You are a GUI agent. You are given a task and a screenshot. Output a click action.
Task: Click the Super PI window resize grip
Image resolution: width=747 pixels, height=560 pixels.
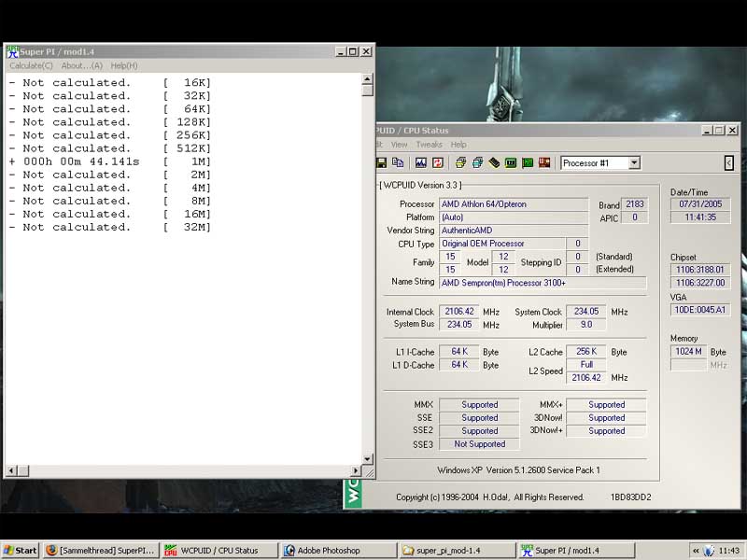(369, 472)
